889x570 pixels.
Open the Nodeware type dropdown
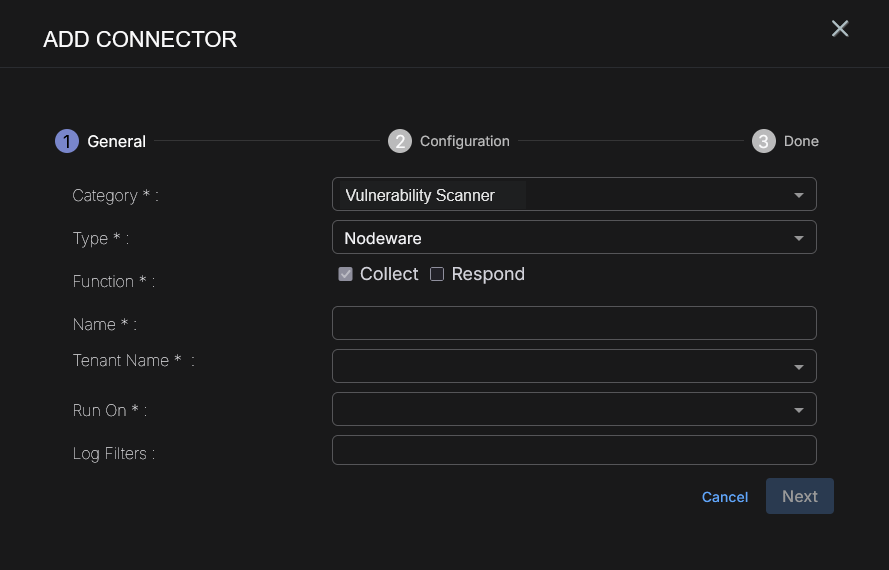560,238
